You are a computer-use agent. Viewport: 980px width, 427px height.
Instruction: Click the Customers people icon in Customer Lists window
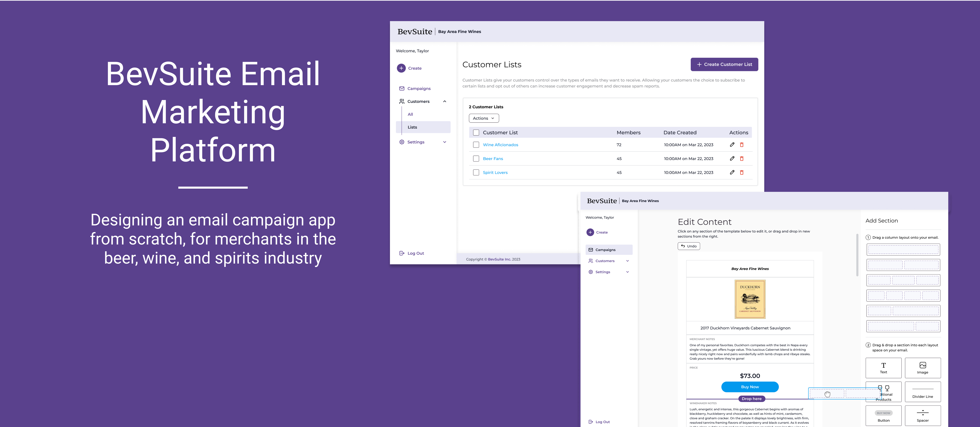pyautogui.click(x=402, y=101)
